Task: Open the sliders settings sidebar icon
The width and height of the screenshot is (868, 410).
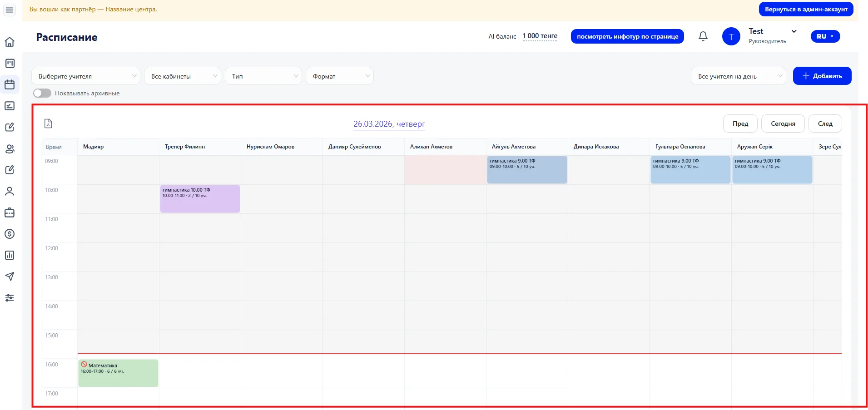Action: 10,298
